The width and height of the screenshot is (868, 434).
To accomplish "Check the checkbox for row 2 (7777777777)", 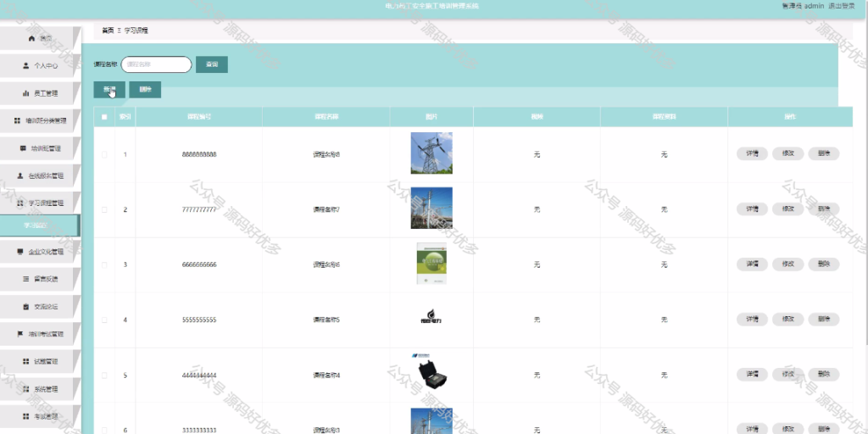I will click(104, 209).
